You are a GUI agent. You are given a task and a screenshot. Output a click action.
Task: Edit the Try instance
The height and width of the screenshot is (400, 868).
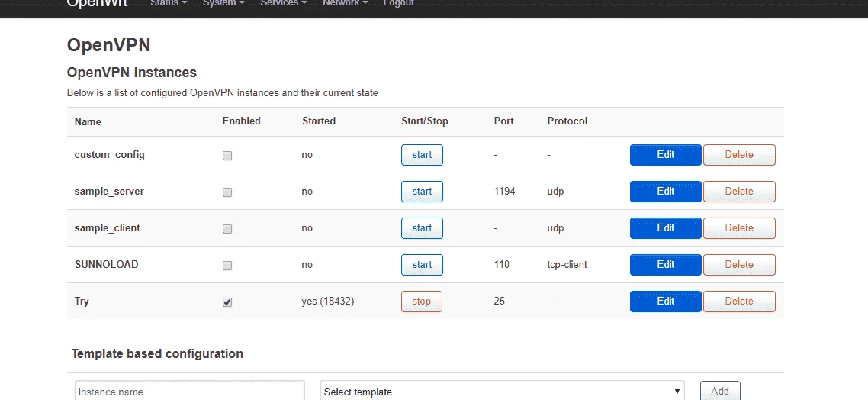(x=665, y=302)
